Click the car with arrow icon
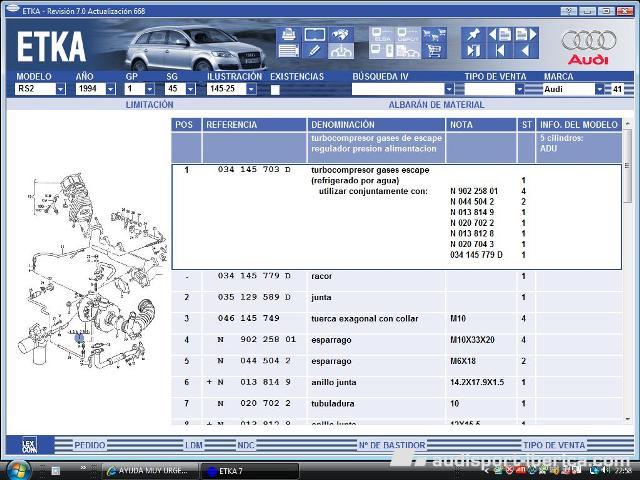Viewport: 640px width, 480px height. click(341, 51)
